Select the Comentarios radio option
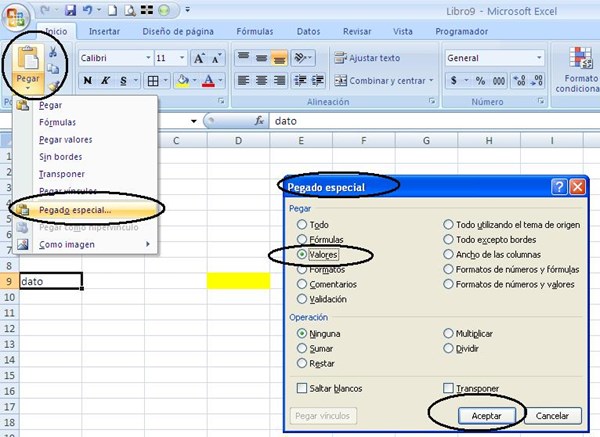The width and height of the screenshot is (600, 437). pos(302,284)
